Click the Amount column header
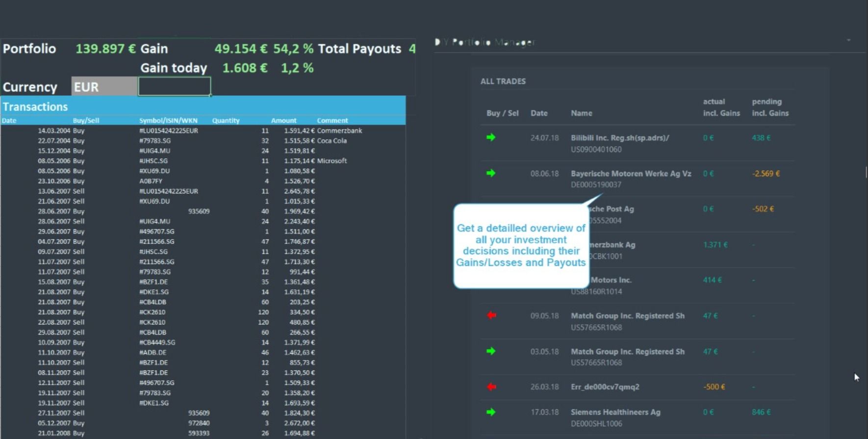Screen dimensions: 868x439 click(283, 121)
